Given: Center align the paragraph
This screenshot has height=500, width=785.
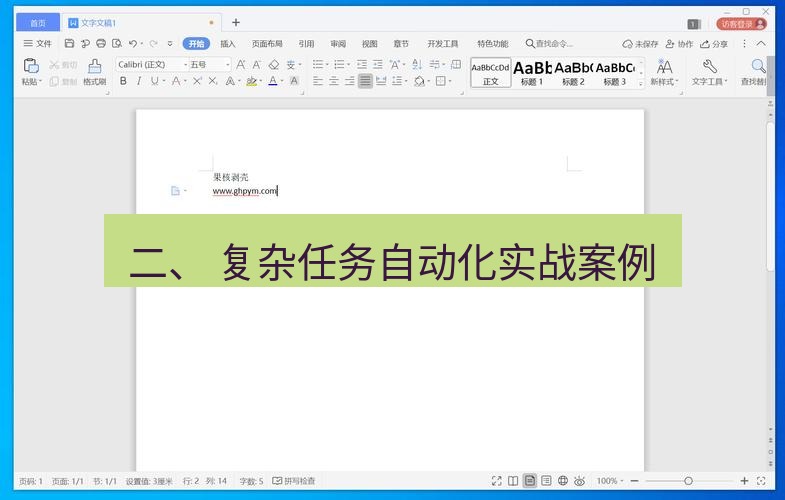Looking at the screenshot, I should click(334, 81).
